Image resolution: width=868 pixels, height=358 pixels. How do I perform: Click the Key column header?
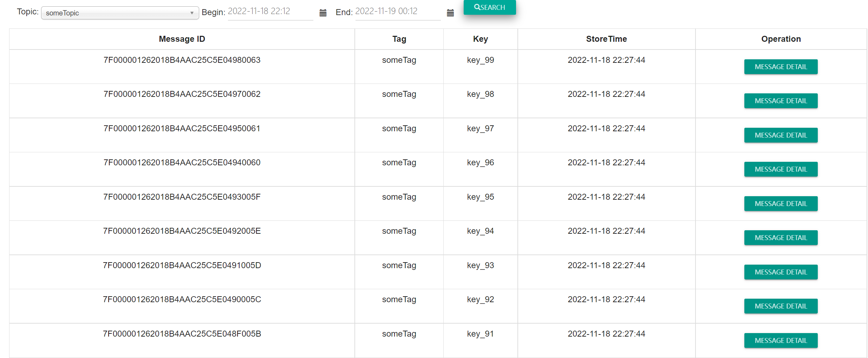480,39
